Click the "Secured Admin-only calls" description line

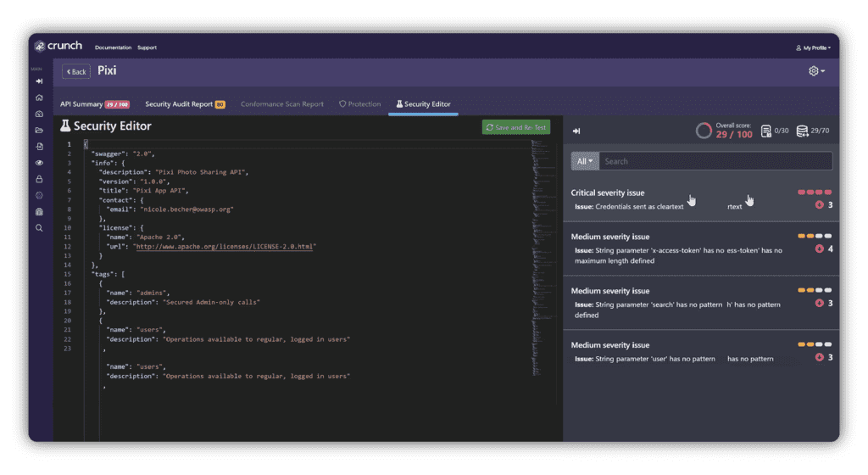tap(183, 302)
